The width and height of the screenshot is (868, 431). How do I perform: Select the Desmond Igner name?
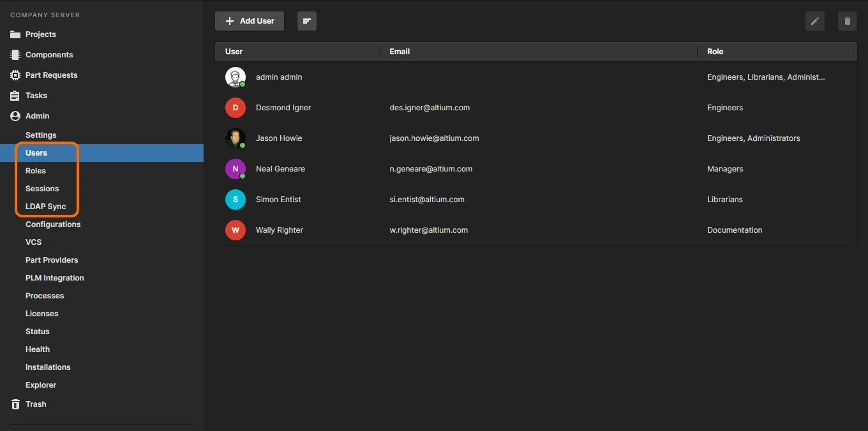click(283, 108)
